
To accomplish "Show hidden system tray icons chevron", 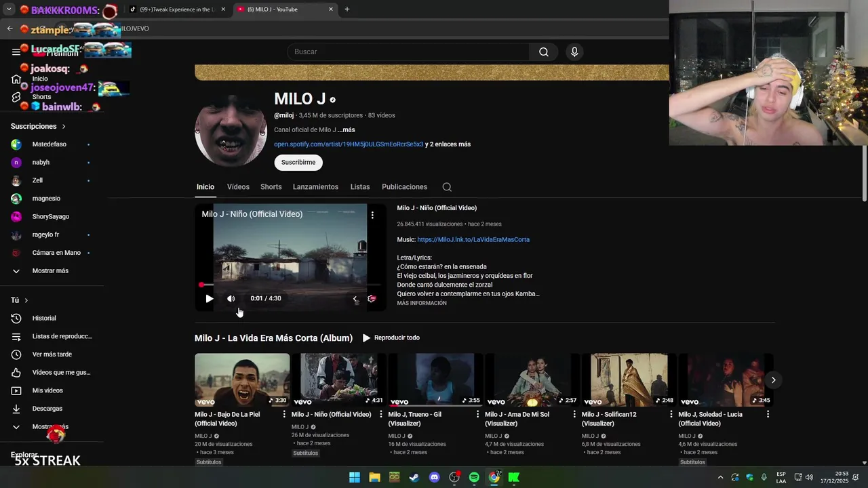I will point(720,477).
